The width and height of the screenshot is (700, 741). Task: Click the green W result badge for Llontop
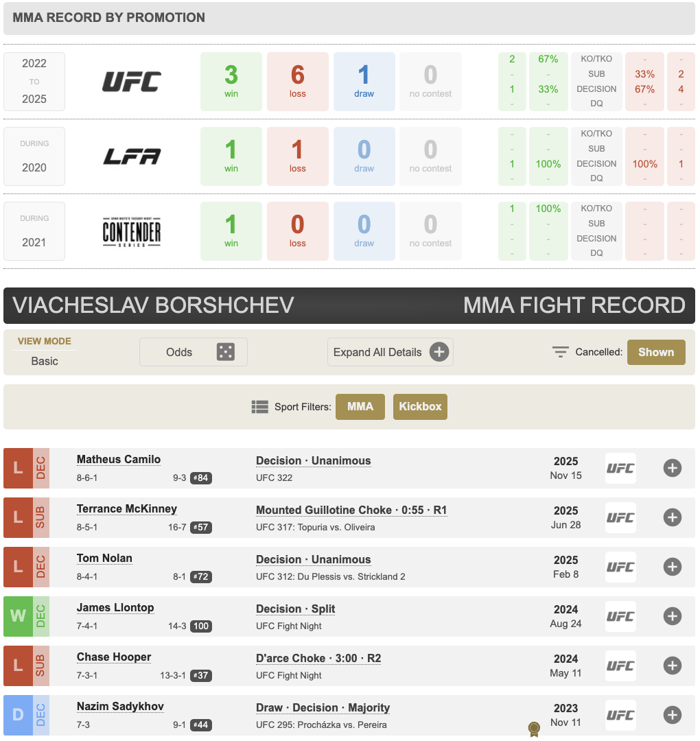pyautogui.click(x=18, y=617)
